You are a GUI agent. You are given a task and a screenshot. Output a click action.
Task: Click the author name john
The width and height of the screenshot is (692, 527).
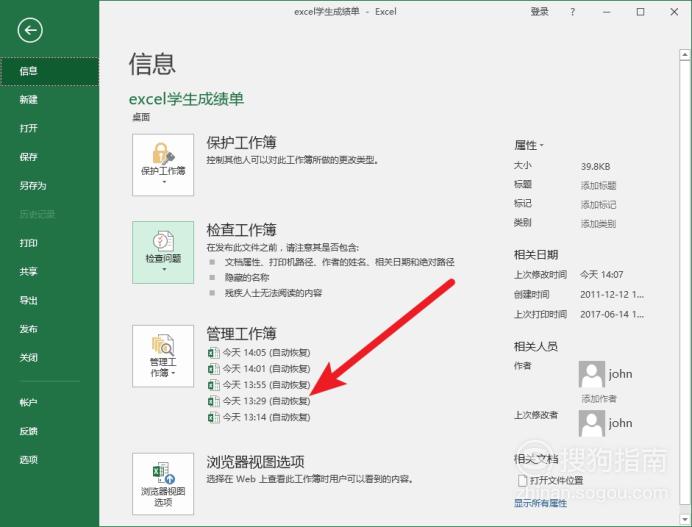621,374
